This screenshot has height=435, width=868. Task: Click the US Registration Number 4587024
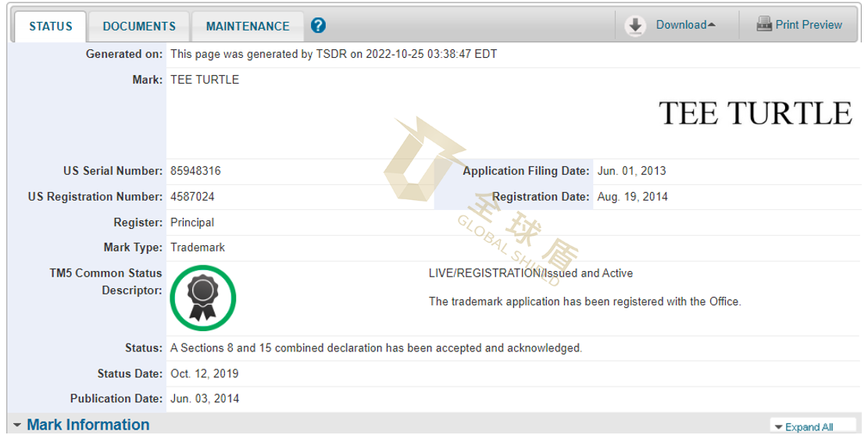click(x=192, y=197)
